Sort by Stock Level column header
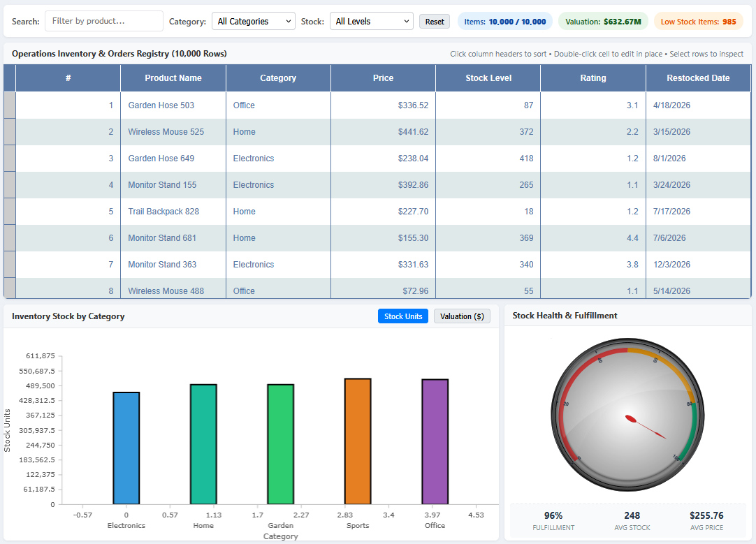Image resolution: width=756 pixels, height=544 pixels. [x=488, y=78]
